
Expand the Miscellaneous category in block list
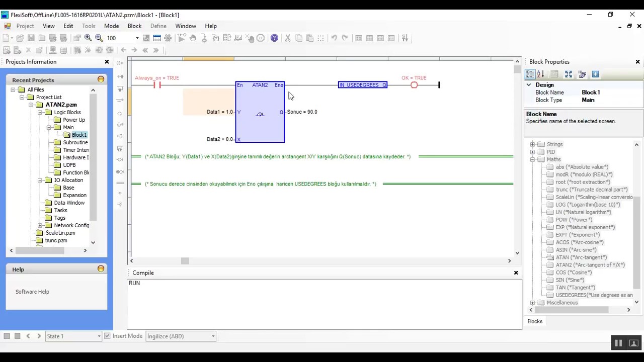532,303
